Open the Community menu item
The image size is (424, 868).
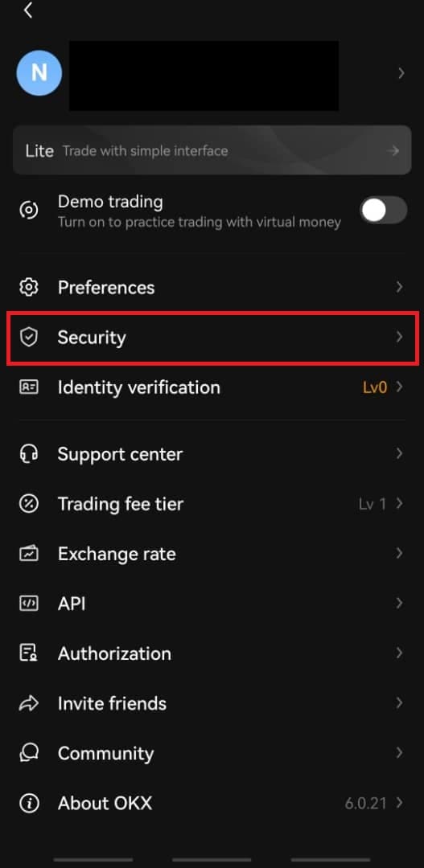click(x=212, y=753)
